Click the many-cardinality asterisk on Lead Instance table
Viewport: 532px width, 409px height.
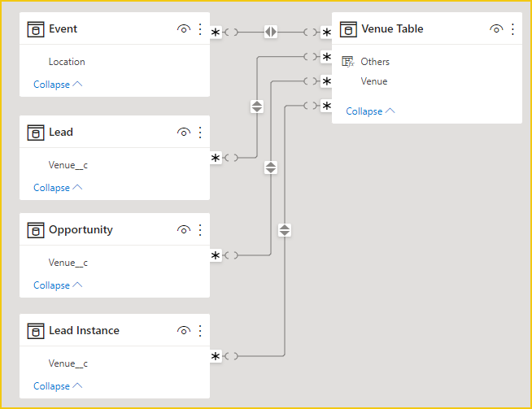[x=216, y=356]
